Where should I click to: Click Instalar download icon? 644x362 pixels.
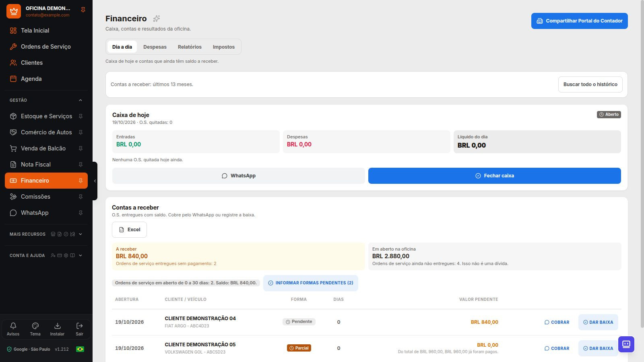[57, 329]
